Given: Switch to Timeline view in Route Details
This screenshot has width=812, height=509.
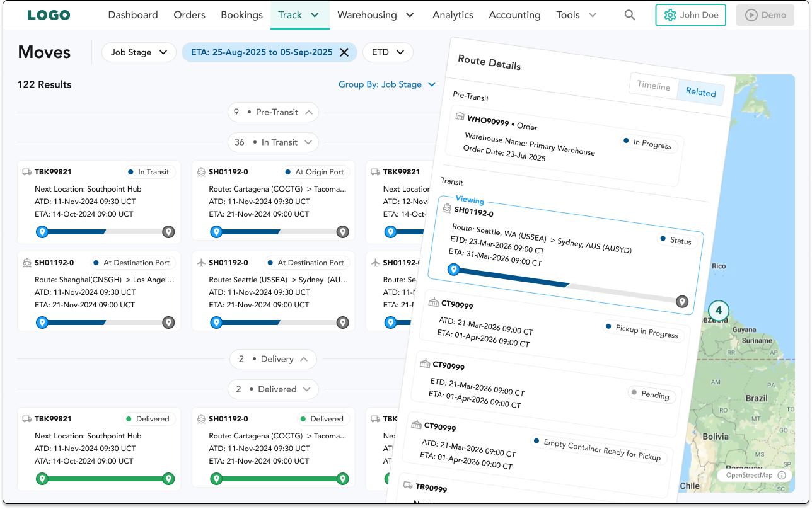Looking at the screenshot, I should [654, 86].
